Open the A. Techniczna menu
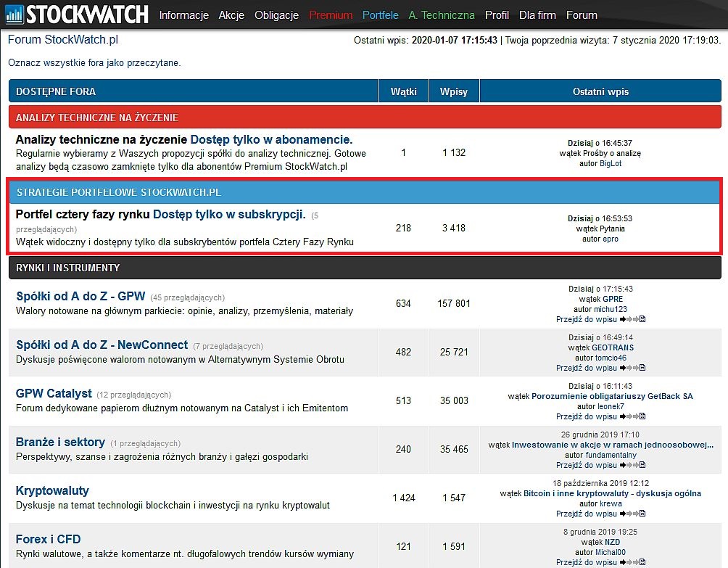 click(x=442, y=15)
